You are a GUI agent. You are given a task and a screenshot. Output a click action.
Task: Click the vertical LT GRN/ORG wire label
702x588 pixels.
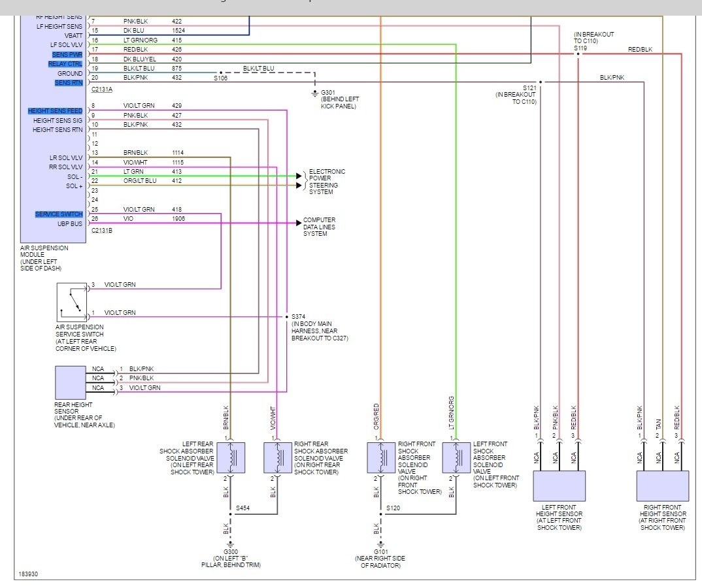451,413
